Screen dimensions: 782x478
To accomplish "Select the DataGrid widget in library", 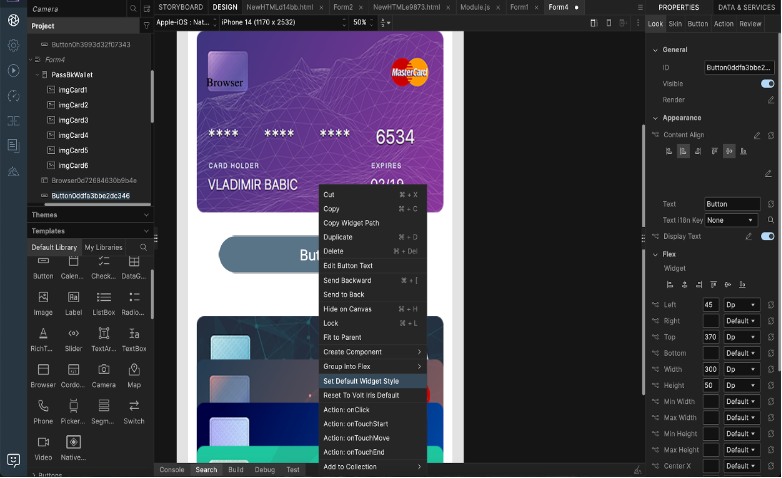I will tap(134, 267).
